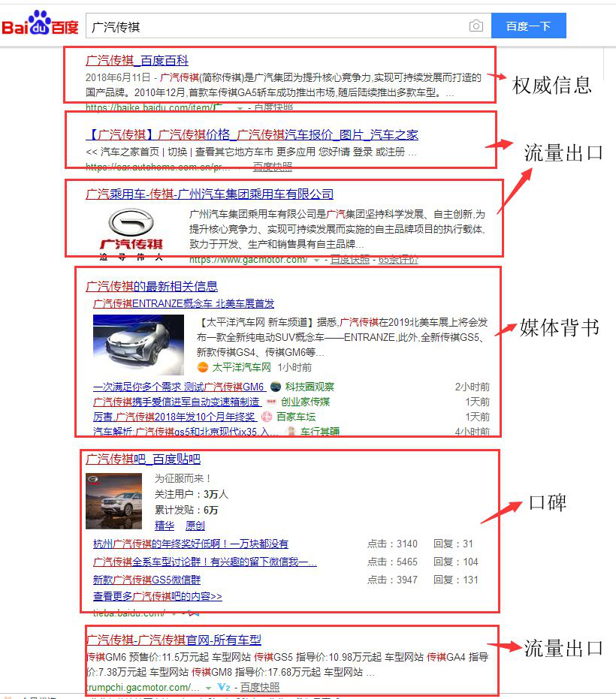Click the 创业家传媒 source icon
Image resolution: width=616 pixels, height=699 pixels.
[270, 402]
